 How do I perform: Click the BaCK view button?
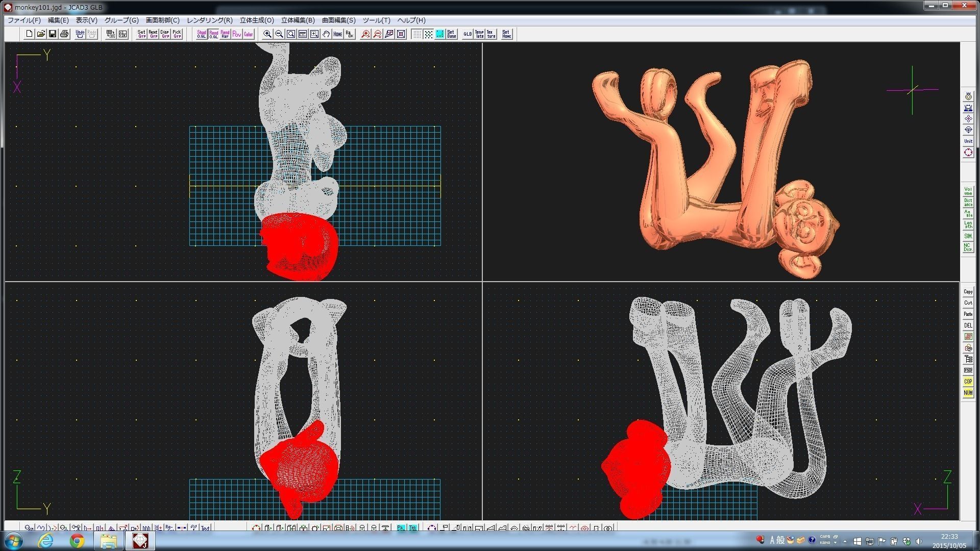(350, 34)
